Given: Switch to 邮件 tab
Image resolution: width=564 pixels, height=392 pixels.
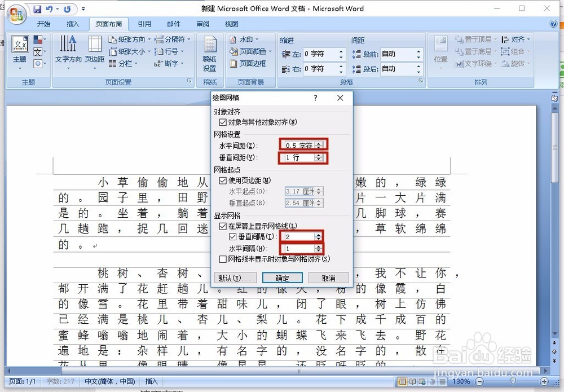Looking at the screenshot, I should pyautogui.click(x=174, y=24).
